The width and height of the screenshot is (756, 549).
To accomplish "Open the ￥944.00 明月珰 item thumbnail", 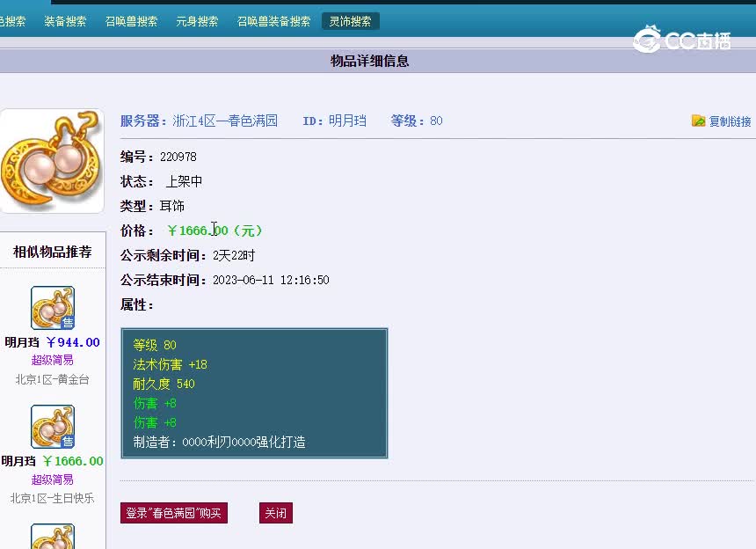I will [x=53, y=308].
